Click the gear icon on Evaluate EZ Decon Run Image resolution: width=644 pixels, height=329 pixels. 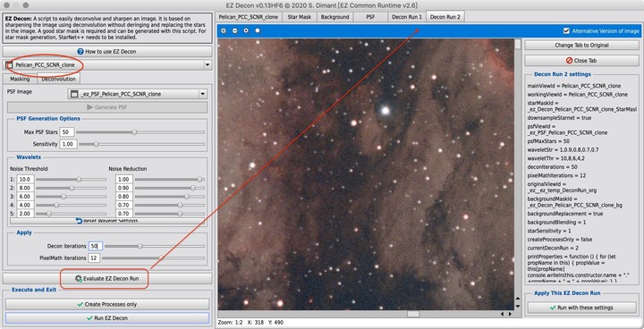(x=79, y=278)
